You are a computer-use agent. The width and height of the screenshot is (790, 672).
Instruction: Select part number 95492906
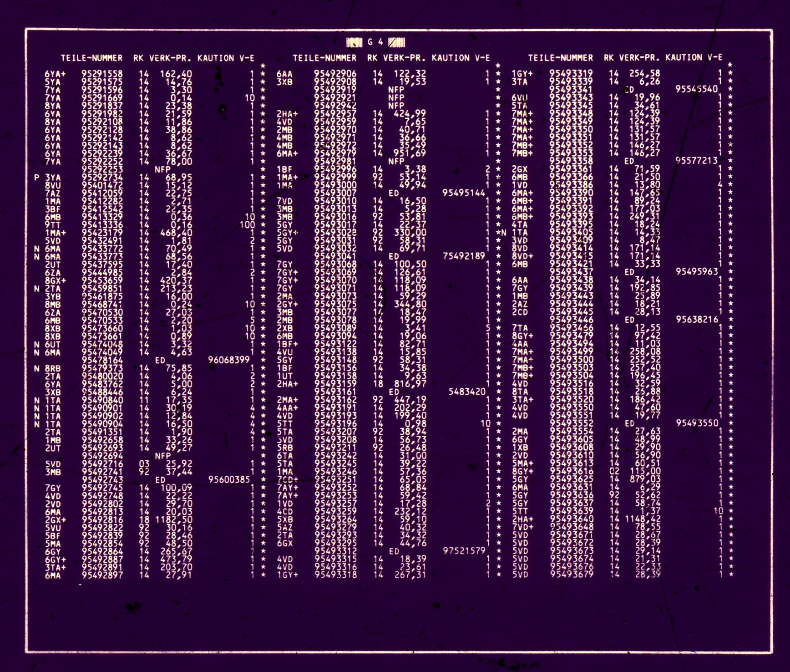(x=335, y=74)
